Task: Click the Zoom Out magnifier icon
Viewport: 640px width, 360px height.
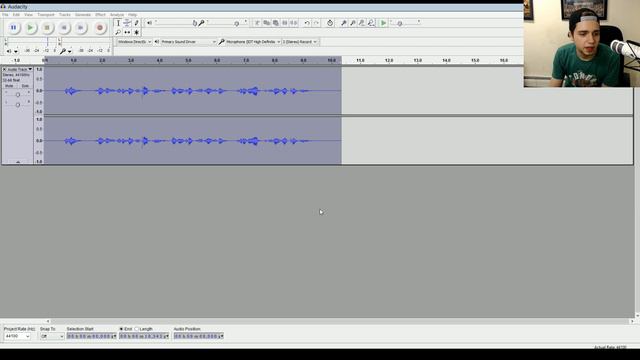Action: [x=353, y=23]
